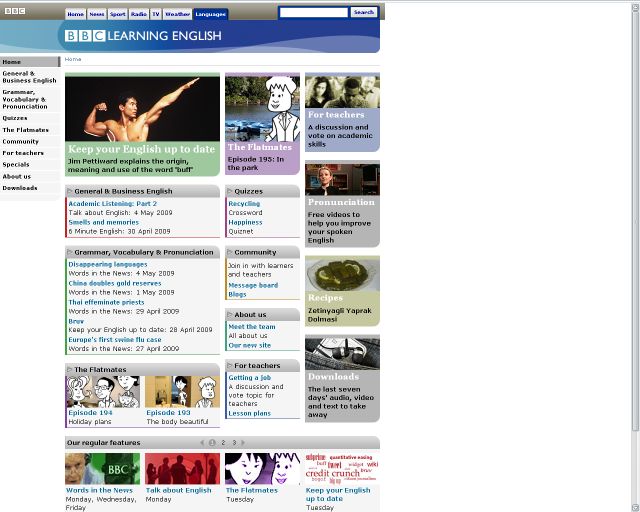The width and height of the screenshot is (640, 512).
Task: Expand Grammar, Vocabulary & Pronunciation section arrow
Action: tap(69, 252)
